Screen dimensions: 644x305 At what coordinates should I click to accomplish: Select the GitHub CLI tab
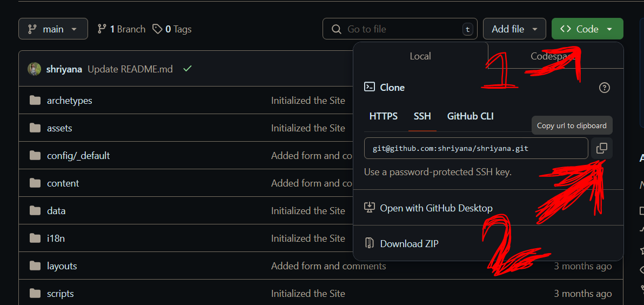tap(470, 116)
